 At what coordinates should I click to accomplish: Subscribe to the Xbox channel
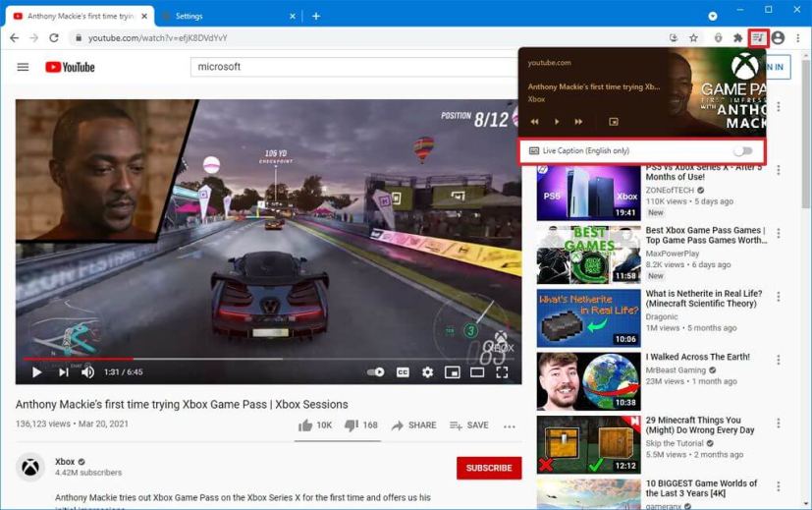coord(489,468)
